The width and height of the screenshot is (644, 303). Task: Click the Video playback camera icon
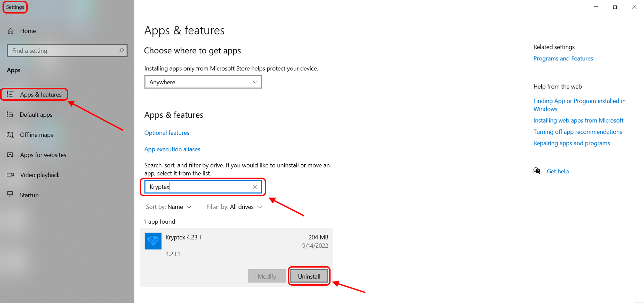point(10,175)
